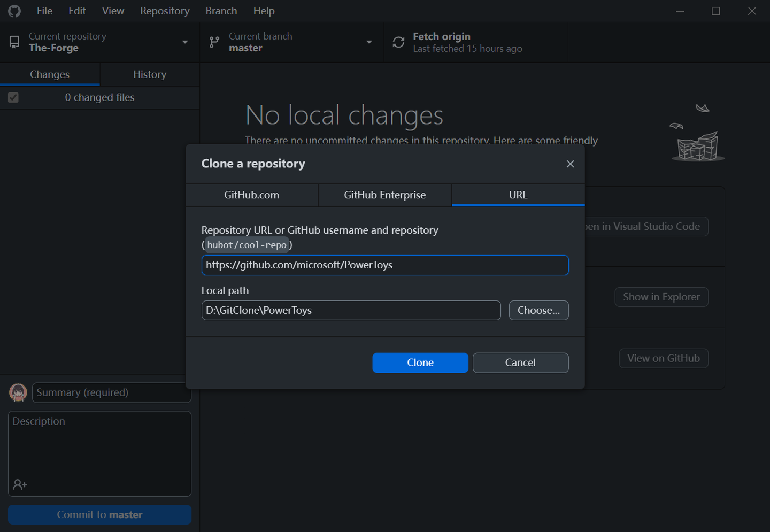Screen dimensions: 770x532
Task: Click the Description text area
Action: 99,453
